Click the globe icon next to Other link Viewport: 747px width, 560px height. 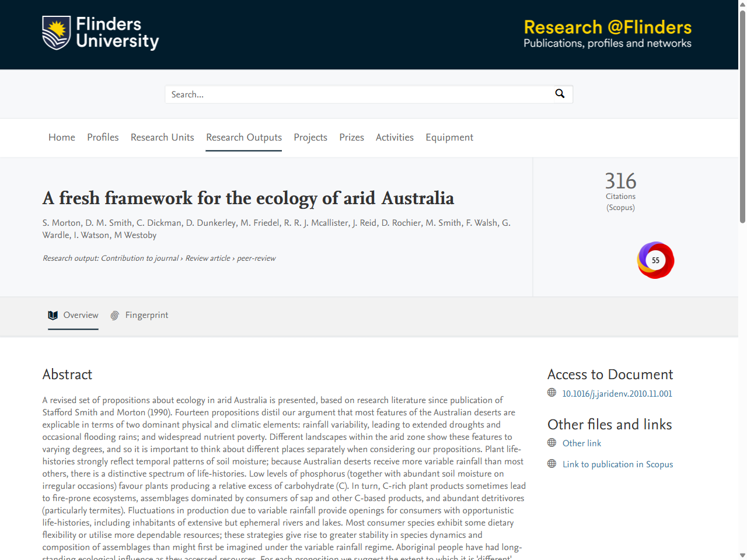(x=551, y=443)
